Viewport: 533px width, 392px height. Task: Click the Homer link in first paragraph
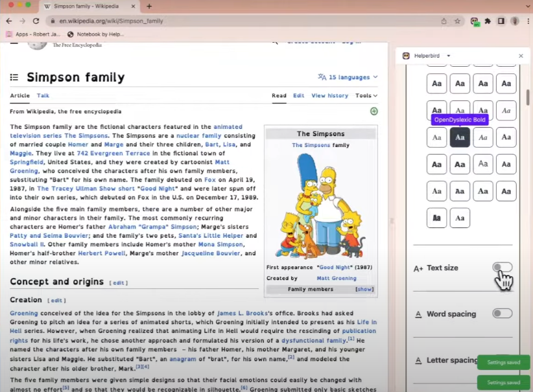pos(78,144)
